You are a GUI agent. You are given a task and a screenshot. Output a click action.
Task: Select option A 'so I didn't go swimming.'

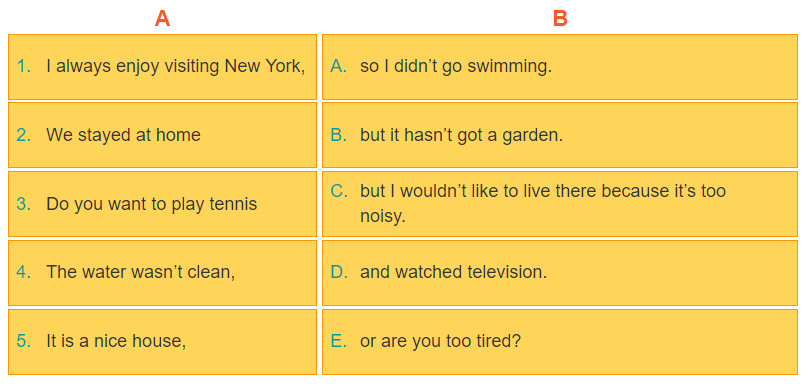(560, 67)
